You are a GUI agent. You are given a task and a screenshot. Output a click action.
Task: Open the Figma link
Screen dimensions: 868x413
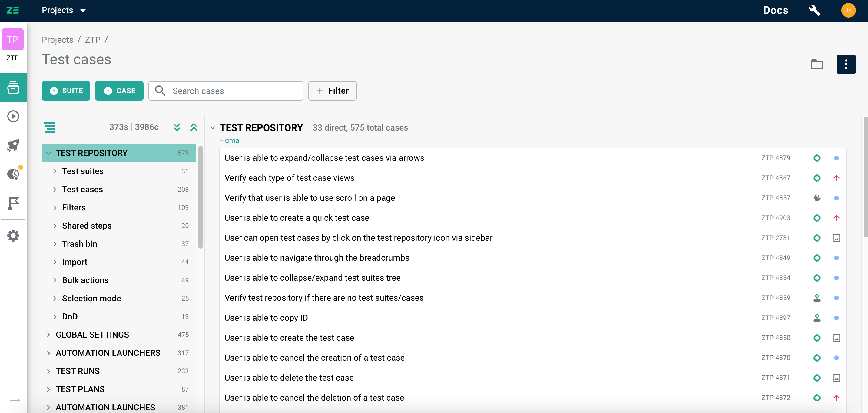pos(229,140)
